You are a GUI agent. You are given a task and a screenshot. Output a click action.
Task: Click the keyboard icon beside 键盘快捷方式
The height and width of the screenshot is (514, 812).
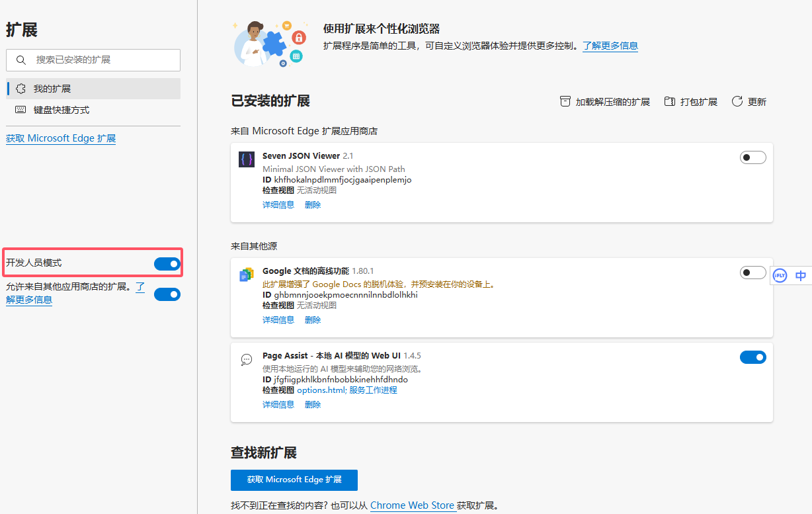[x=20, y=110]
